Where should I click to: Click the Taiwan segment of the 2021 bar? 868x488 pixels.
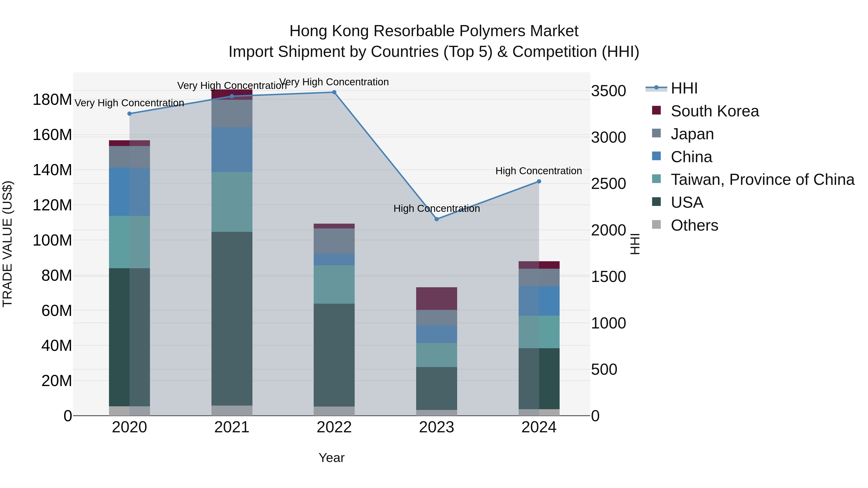coord(232,202)
